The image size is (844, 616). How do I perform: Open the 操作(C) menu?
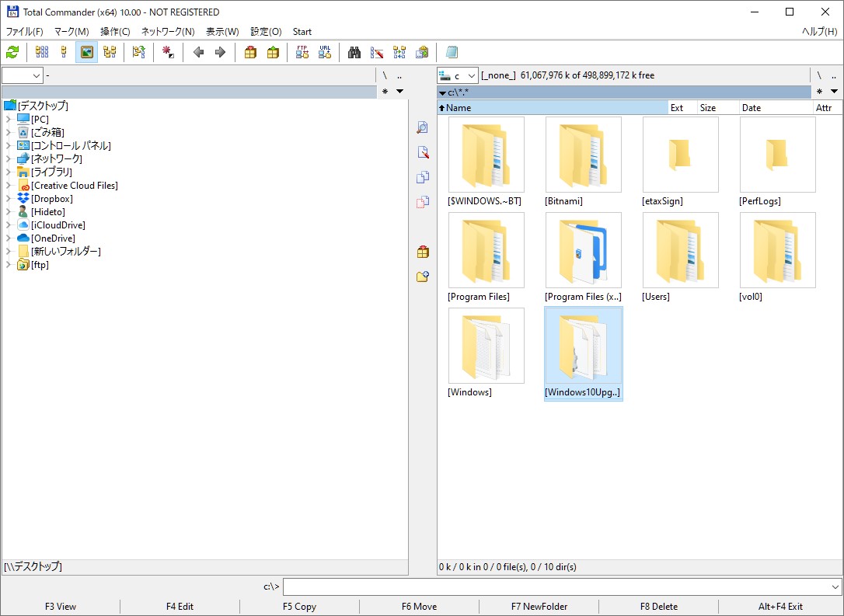click(x=115, y=32)
